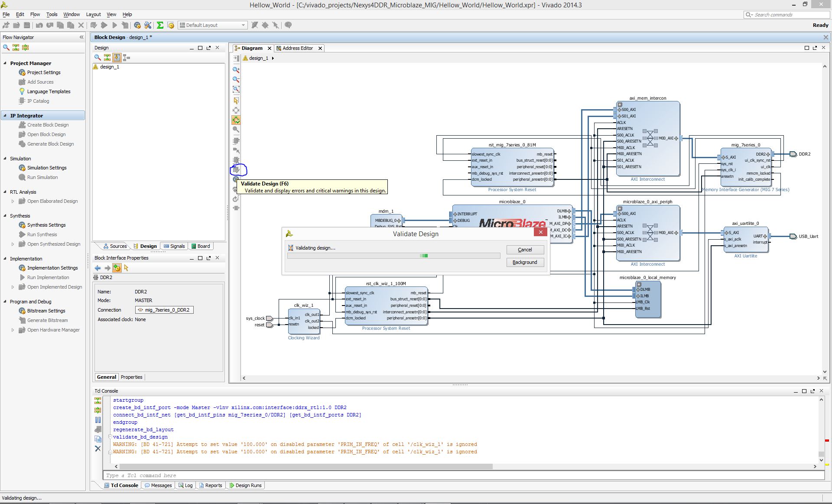Click Flow Navigator search magnifier icon

click(6, 47)
